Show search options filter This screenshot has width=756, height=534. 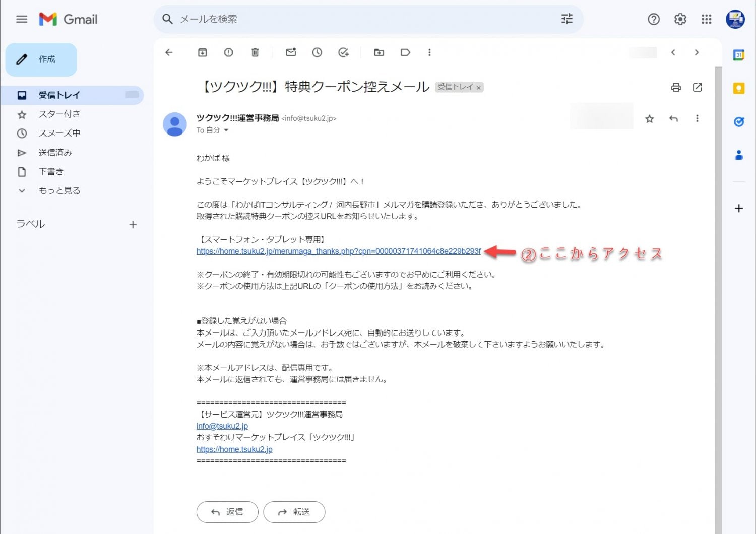(567, 19)
